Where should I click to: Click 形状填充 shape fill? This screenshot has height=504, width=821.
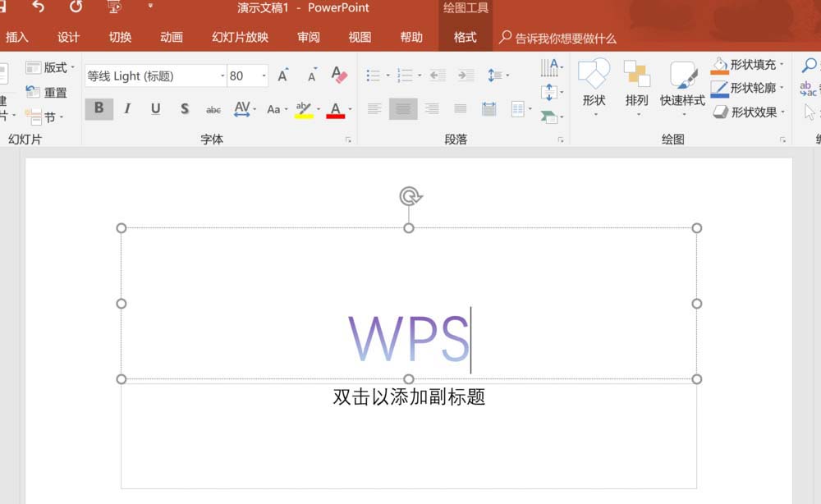tap(748, 66)
